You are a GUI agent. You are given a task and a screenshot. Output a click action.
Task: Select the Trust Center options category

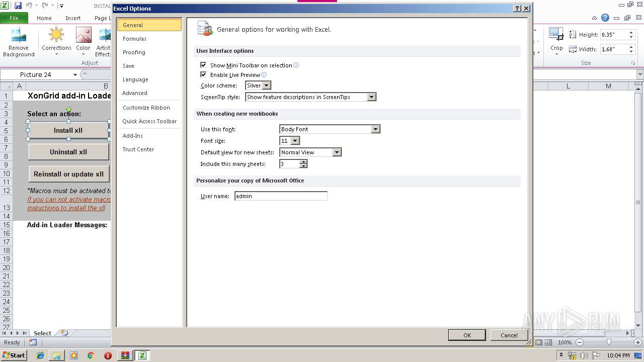149,149
